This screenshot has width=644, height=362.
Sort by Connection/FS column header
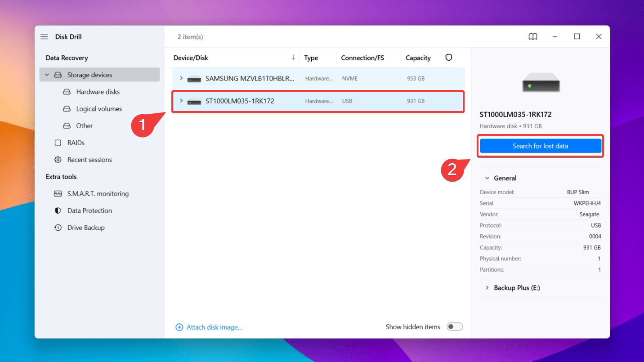(x=362, y=58)
